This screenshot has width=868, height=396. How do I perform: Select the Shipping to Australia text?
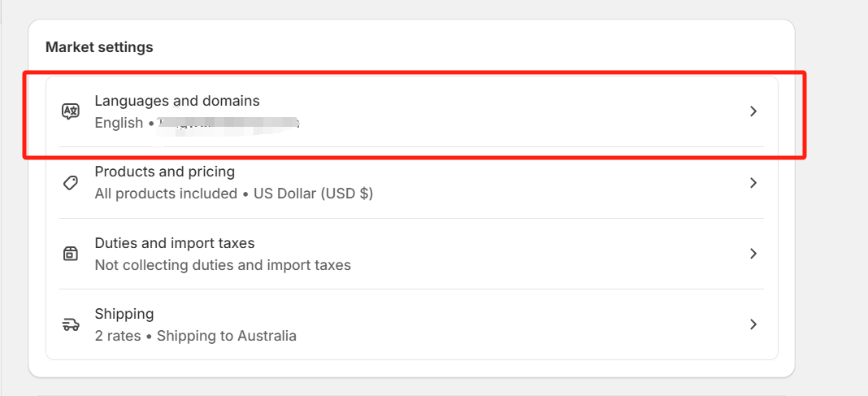point(227,336)
